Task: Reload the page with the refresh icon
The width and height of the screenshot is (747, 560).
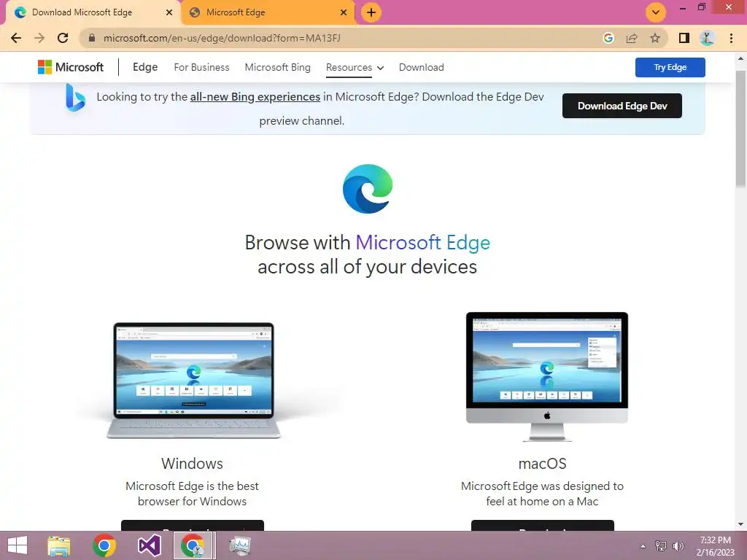Action: (x=63, y=38)
